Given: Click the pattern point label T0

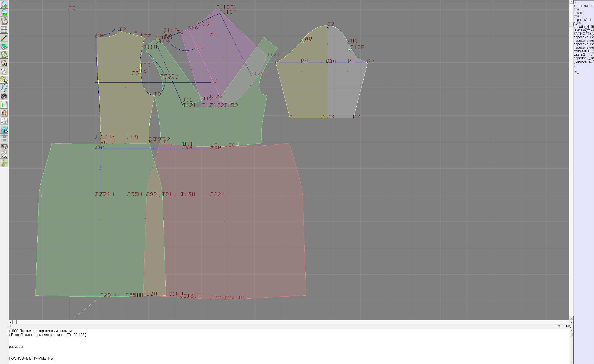Looking at the screenshot, I should point(72,8).
